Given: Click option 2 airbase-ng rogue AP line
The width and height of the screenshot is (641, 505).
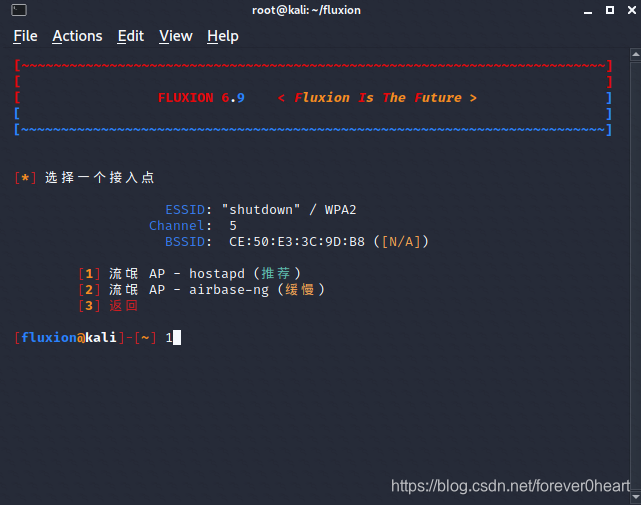Looking at the screenshot, I should pyautogui.click(x=202, y=290).
